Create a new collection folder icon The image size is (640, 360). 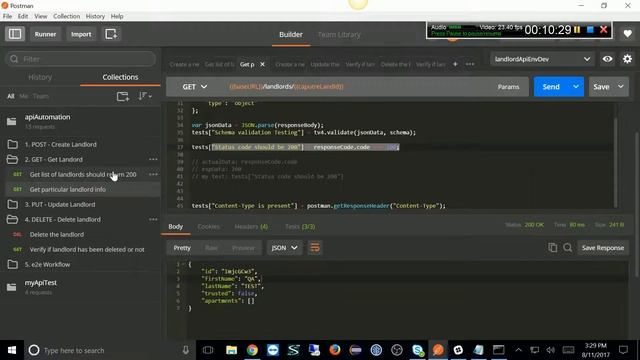click(123, 96)
